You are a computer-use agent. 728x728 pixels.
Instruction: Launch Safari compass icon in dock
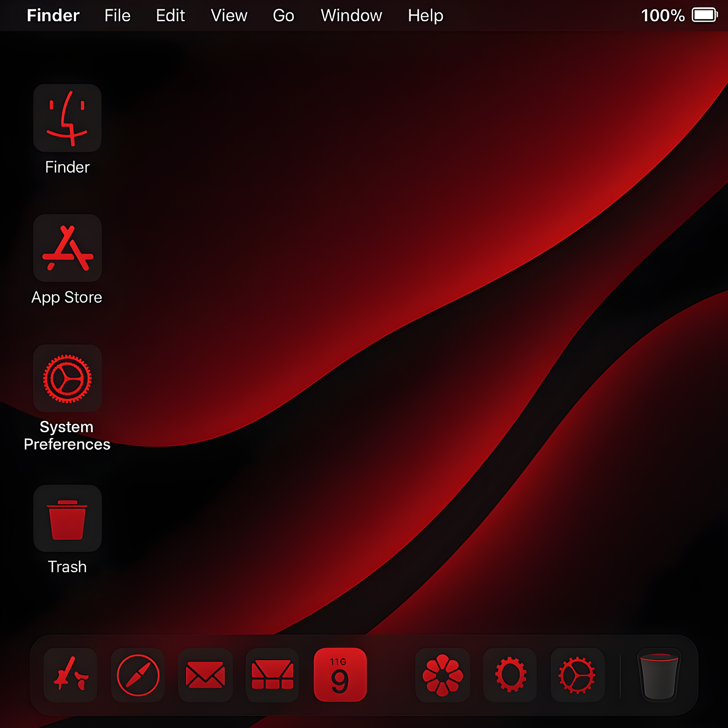point(138,675)
